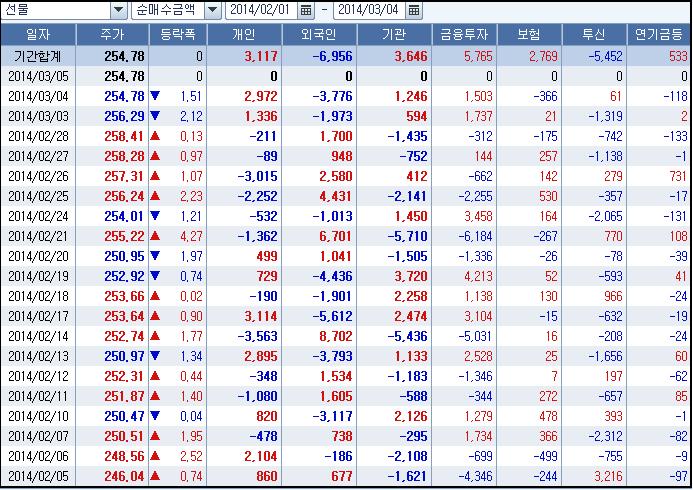The image size is (693, 490).
Task: Select the date cell 2014/02/18
Action: tap(38, 296)
